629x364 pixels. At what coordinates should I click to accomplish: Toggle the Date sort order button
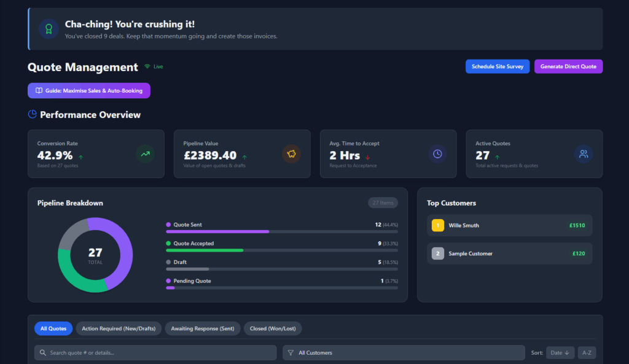pyautogui.click(x=560, y=353)
